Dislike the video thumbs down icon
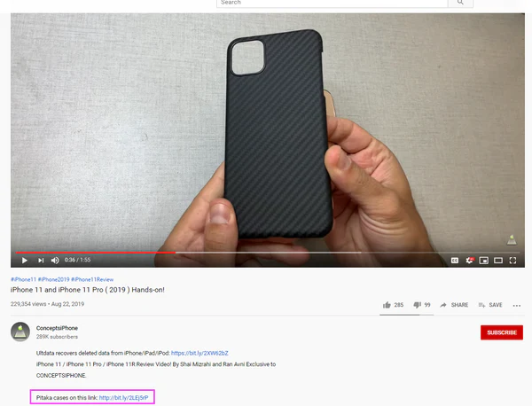The height and width of the screenshot is (406, 532). point(417,305)
